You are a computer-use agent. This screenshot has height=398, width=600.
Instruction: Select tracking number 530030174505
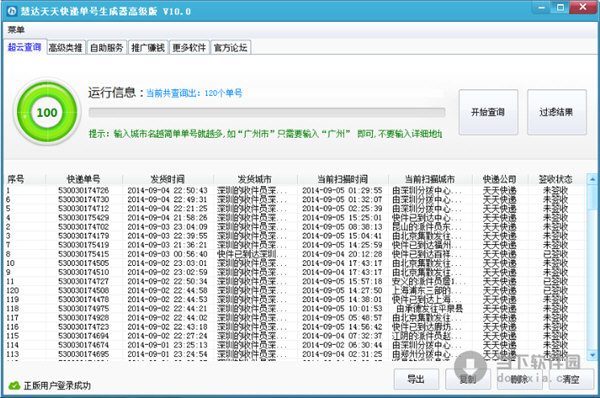pos(83,263)
